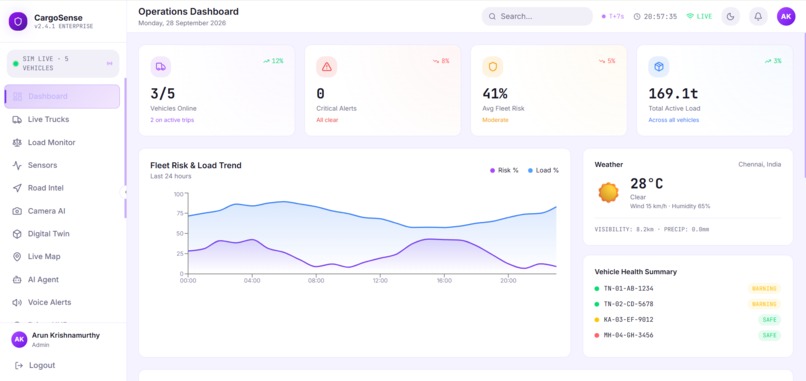Viewport: 806px width, 381px height.
Task: Select the Dashboard menu item
Action: [x=62, y=96]
